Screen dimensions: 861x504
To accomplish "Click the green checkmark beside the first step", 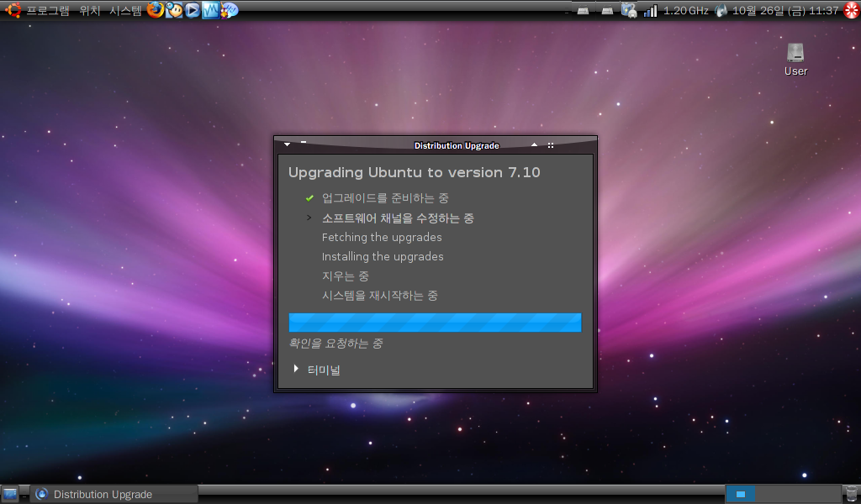I will point(309,198).
